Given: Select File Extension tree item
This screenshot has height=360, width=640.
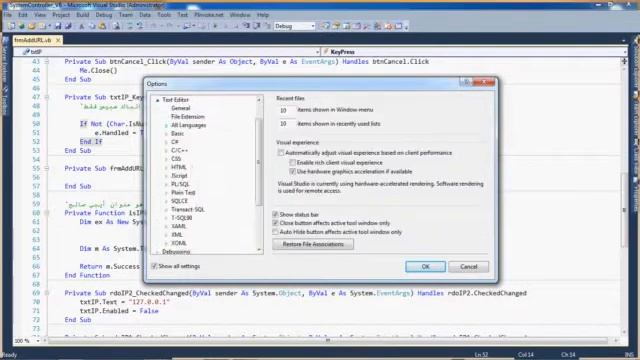Looking at the screenshot, I should (x=188, y=117).
